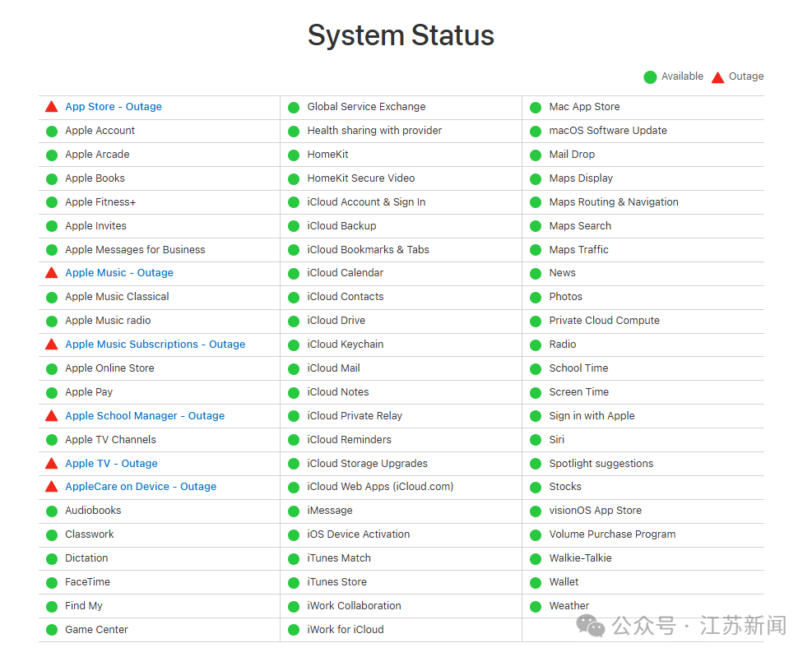Select the Apple Invites entry
Screen dimensions: 812x657
[x=95, y=226]
